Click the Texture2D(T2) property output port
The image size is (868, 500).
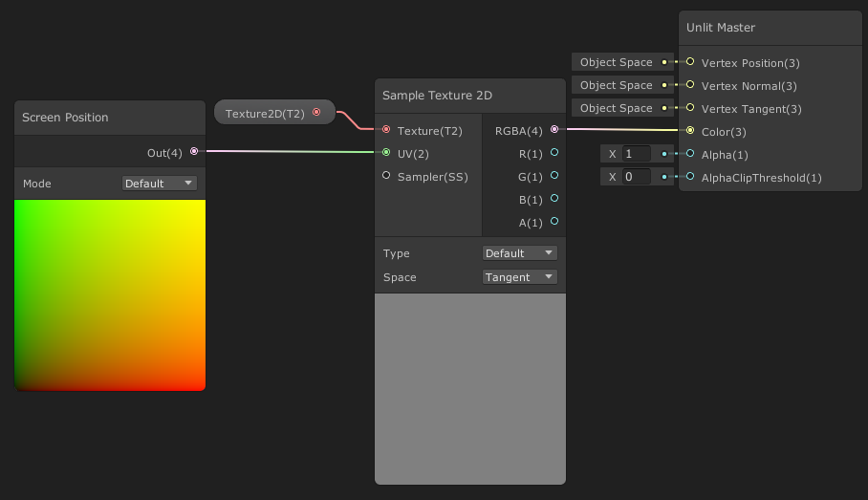pos(316,112)
